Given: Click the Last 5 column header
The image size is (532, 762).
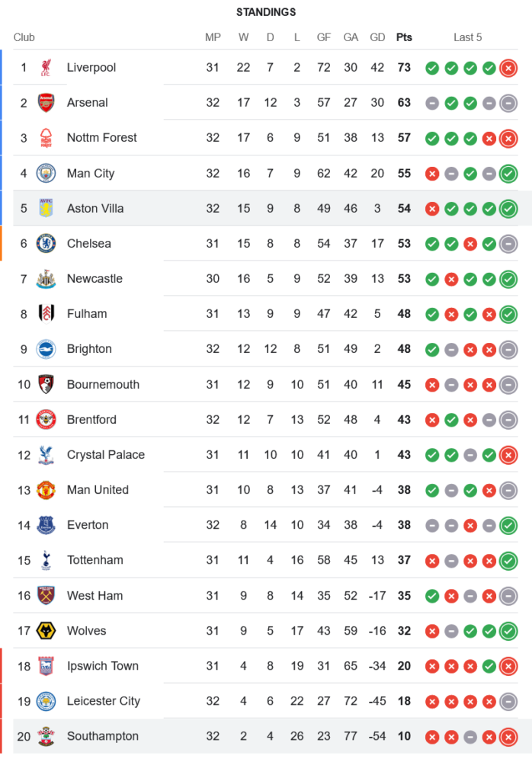Looking at the screenshot, I should (x=467, y=37).
